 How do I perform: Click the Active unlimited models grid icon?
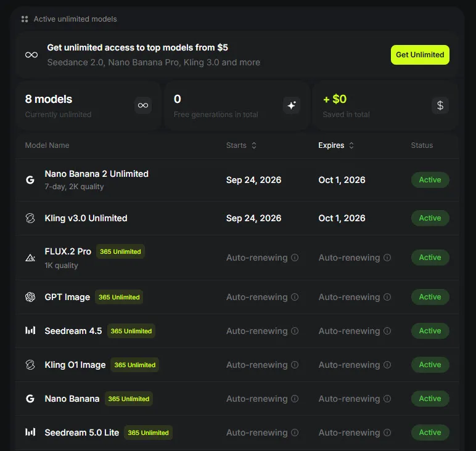point(25,19)
